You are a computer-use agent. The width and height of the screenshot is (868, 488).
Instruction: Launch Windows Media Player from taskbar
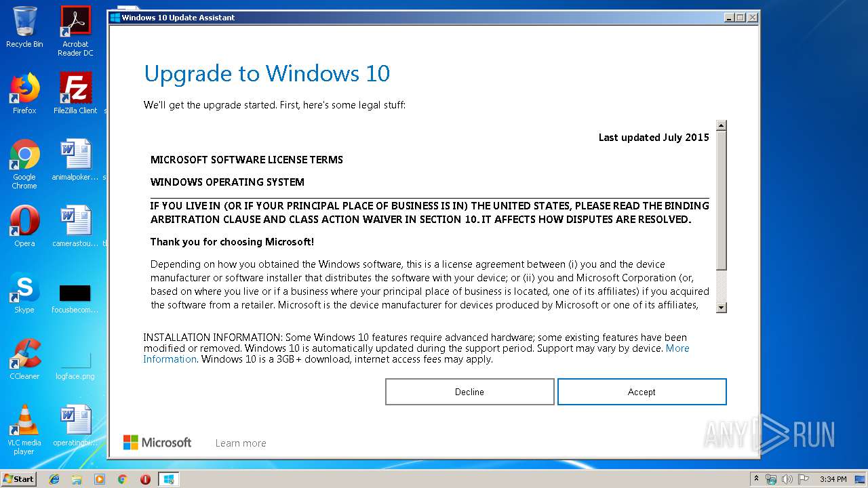[x=100, y=479]
